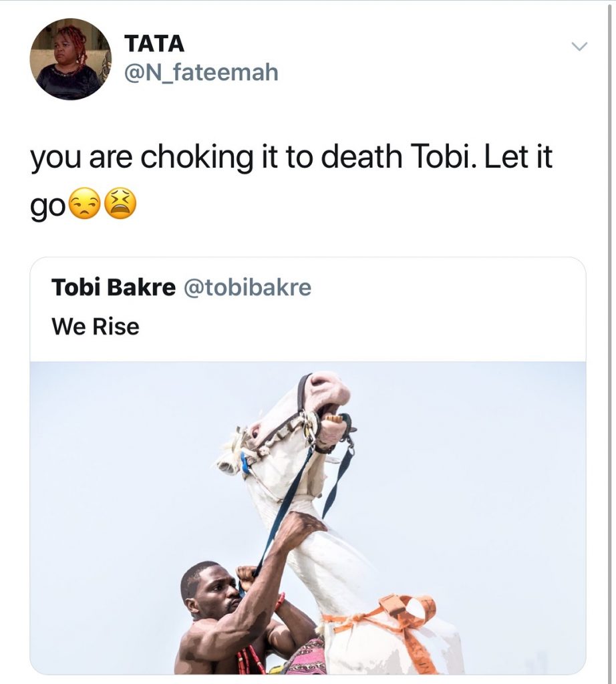Open the quoted tweet's horse photo
Screen dimensions: 616x684
point(307,518)
